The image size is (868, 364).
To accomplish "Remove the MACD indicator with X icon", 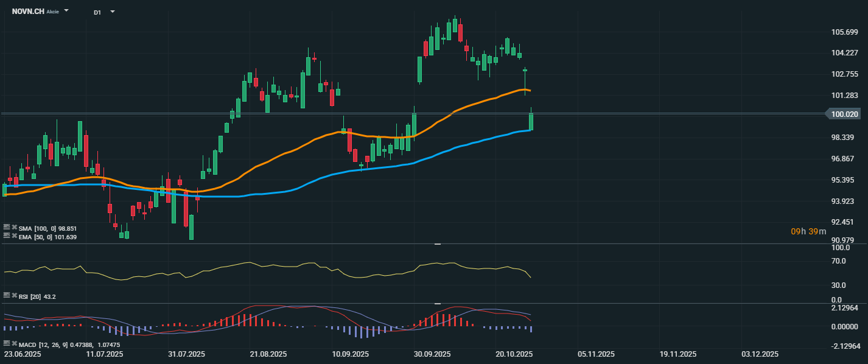I will [14, 344].
